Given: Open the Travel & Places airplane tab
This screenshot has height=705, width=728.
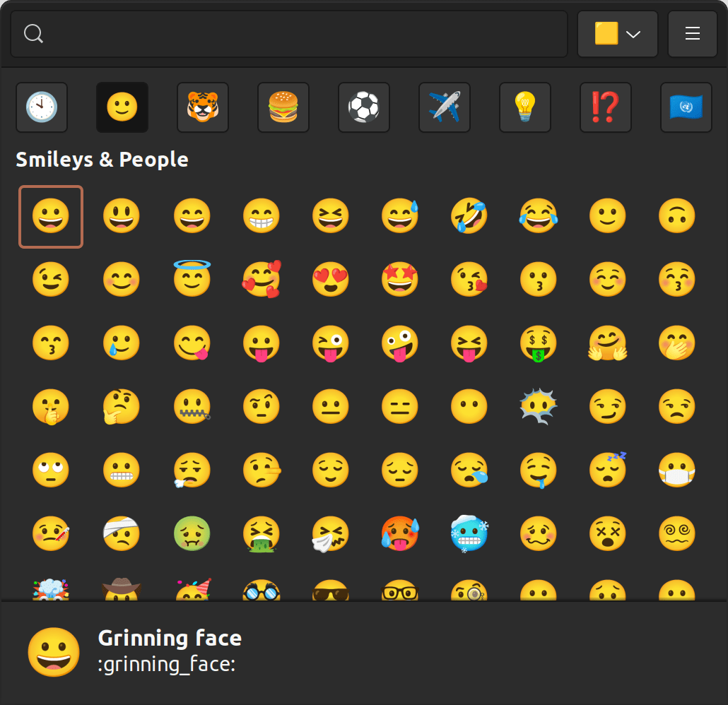Looking at the screenshot, I should pos(445,107).
